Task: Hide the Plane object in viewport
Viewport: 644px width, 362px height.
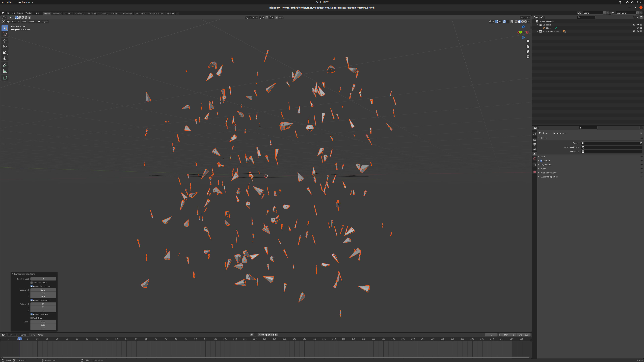Action: pyautogui.click(x=637, y=28)
